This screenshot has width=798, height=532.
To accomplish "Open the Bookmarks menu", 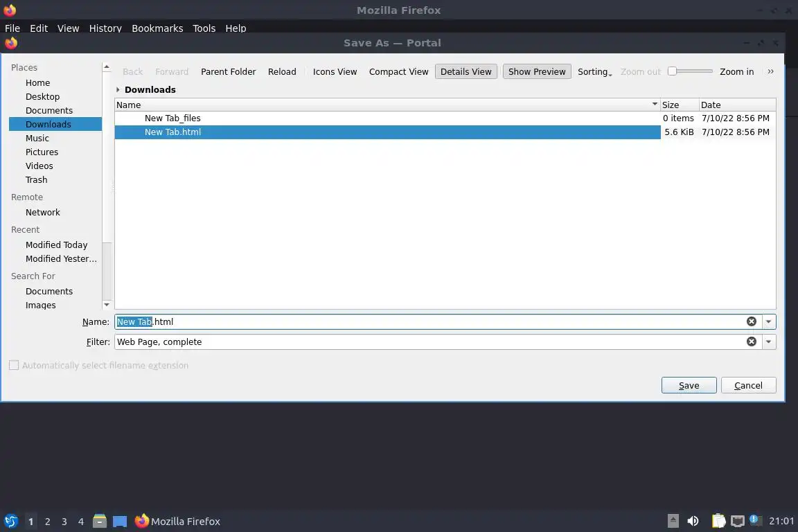I will (x=157, y=28).
